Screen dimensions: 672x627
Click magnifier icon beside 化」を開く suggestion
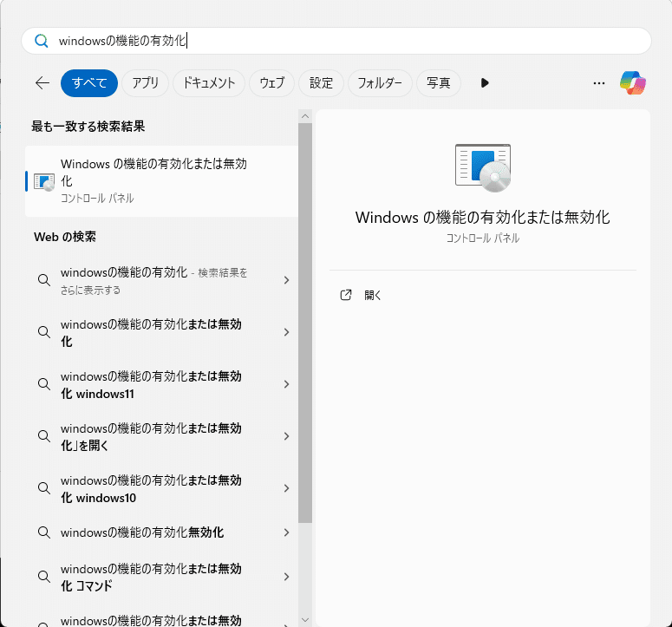coord(43,436)
